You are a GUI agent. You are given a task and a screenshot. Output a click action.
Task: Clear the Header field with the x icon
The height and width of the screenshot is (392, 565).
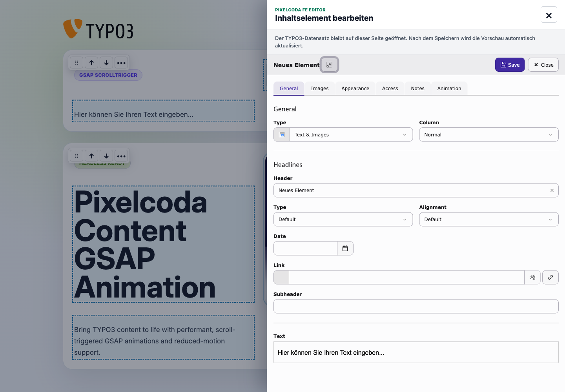click(552, 190)
